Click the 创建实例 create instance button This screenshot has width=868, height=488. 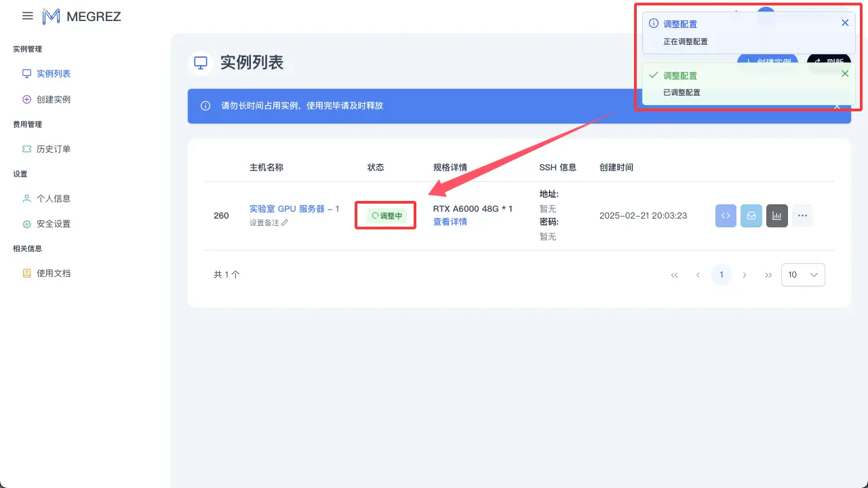(x=767, y=61)
